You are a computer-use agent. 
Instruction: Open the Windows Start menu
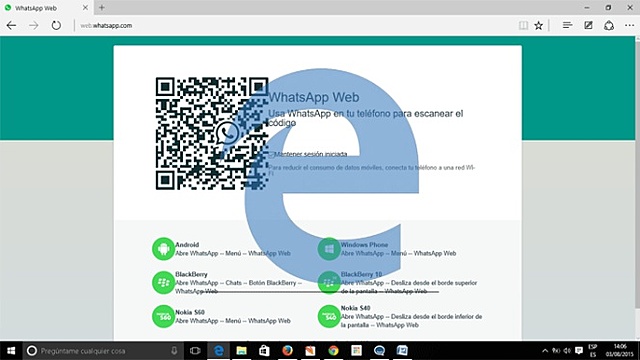click(x=11, y=351)
